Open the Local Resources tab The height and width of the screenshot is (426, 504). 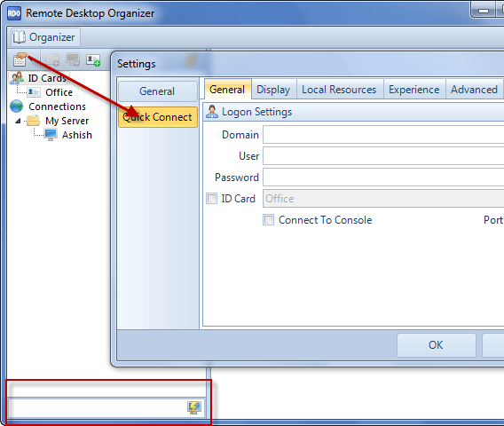click(x=339, y=90)
